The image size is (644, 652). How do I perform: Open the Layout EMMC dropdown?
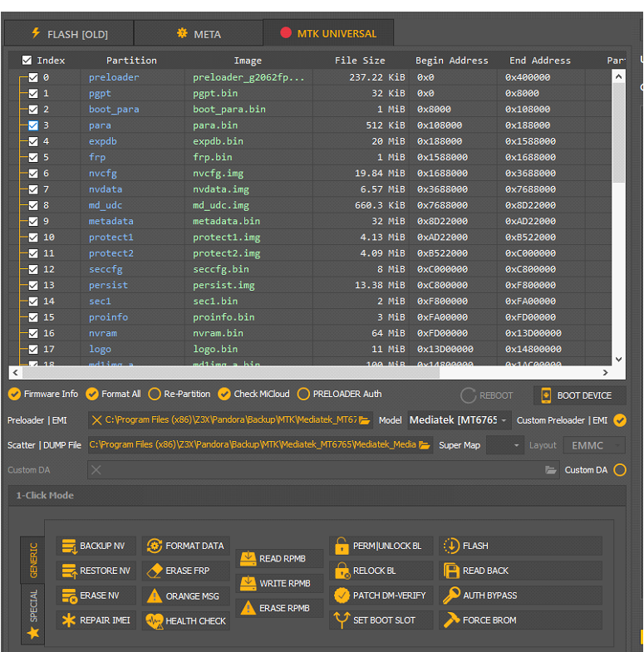pyautogui.click(x=594, y=445)
